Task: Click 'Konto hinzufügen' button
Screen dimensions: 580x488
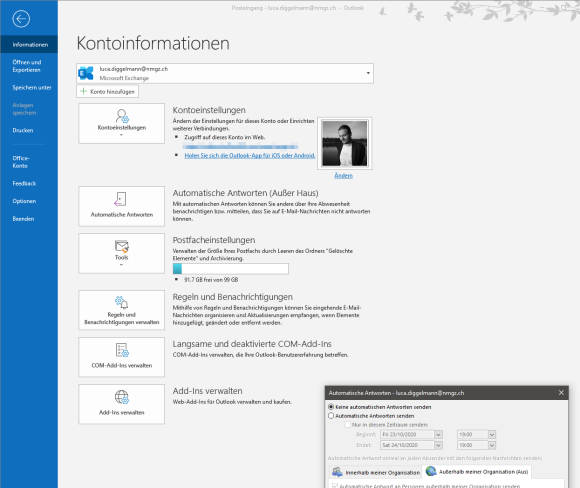Action: click(108, 91)
